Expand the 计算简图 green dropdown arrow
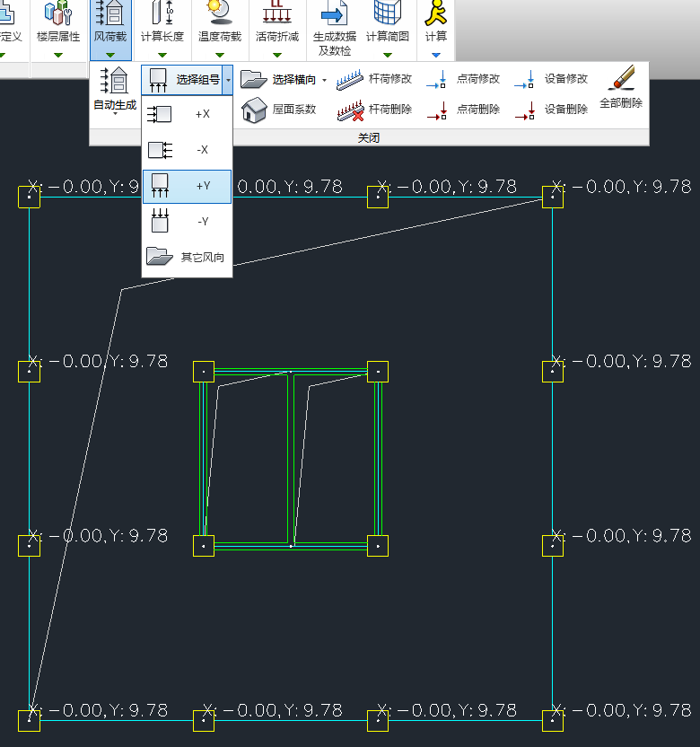Viewport: 700px width, 747px height. [x=388, y=56]
